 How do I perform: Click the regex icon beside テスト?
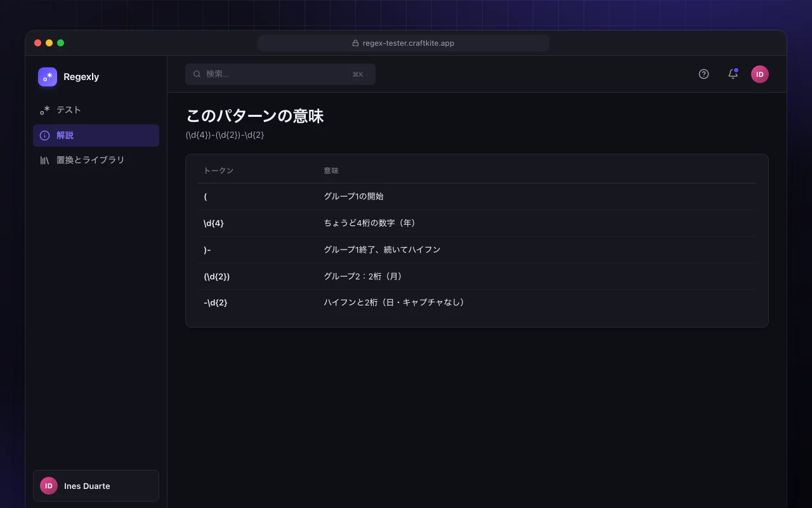tap(44, 110)
